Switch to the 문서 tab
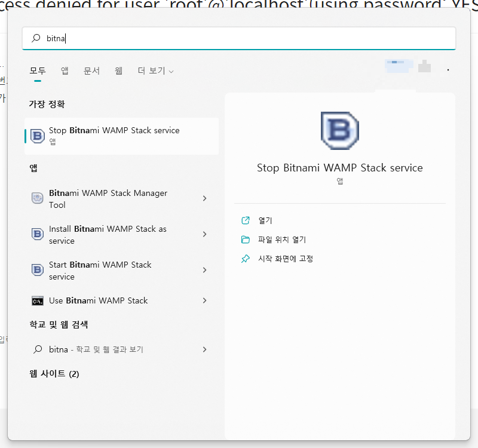The image size is (478, 448). (x=91, y=70)
